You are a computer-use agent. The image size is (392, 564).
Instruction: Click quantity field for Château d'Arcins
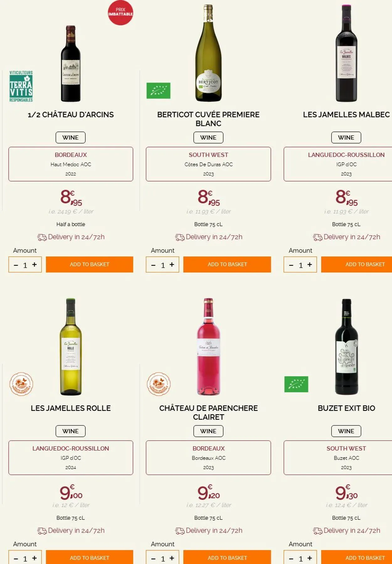[x=25, y=265]
